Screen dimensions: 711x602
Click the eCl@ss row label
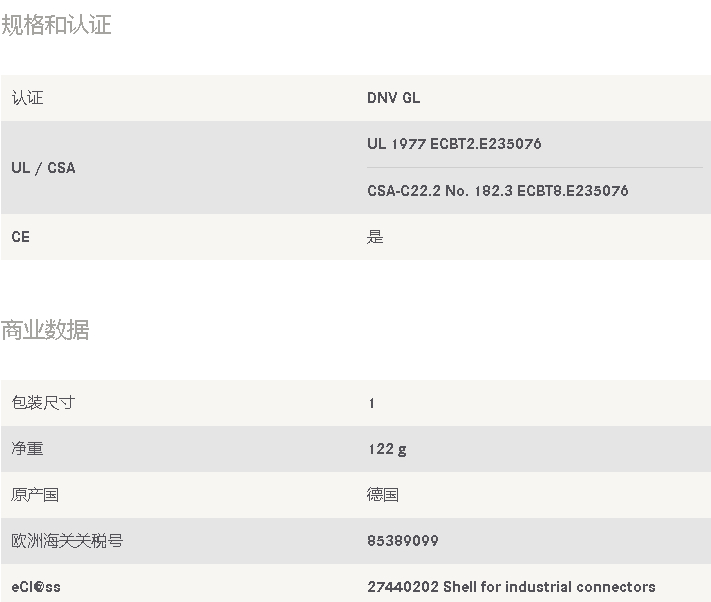coord(36,587)
